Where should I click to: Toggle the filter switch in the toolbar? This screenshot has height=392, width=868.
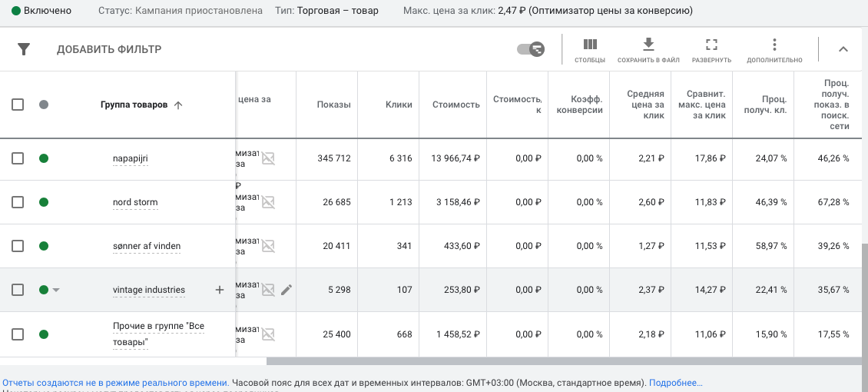(531, 49)
